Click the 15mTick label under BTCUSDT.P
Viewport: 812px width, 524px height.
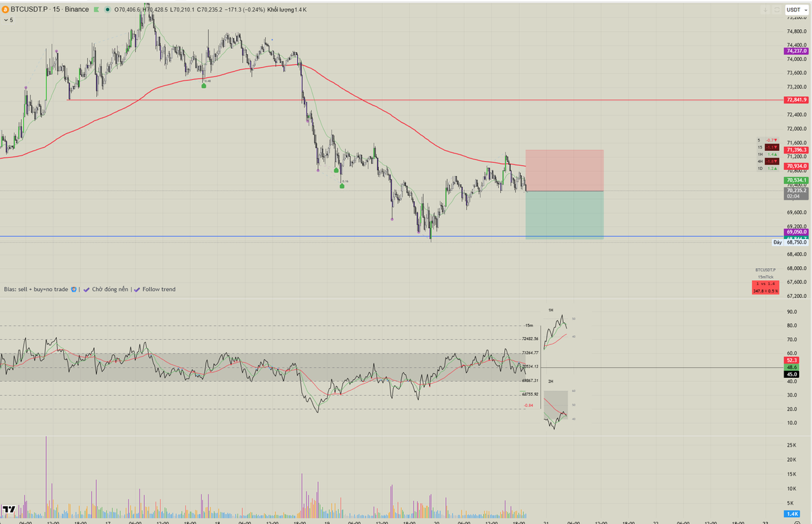tap(766, 276)
